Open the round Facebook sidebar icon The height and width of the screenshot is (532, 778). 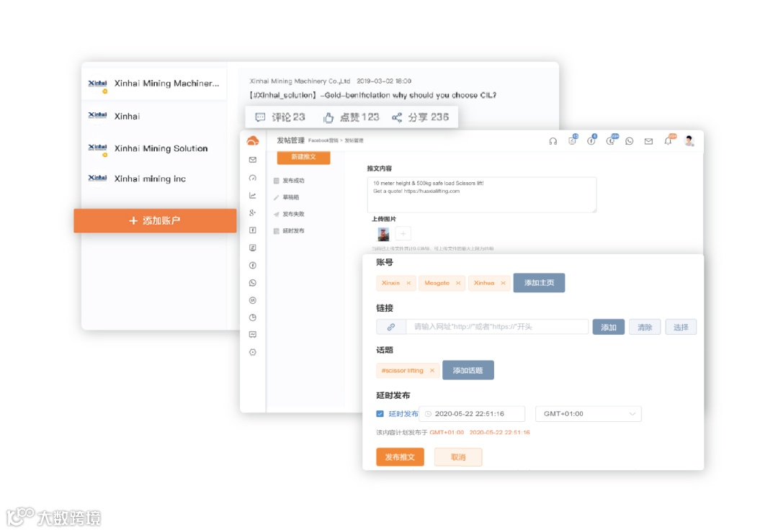pos(253,265)
